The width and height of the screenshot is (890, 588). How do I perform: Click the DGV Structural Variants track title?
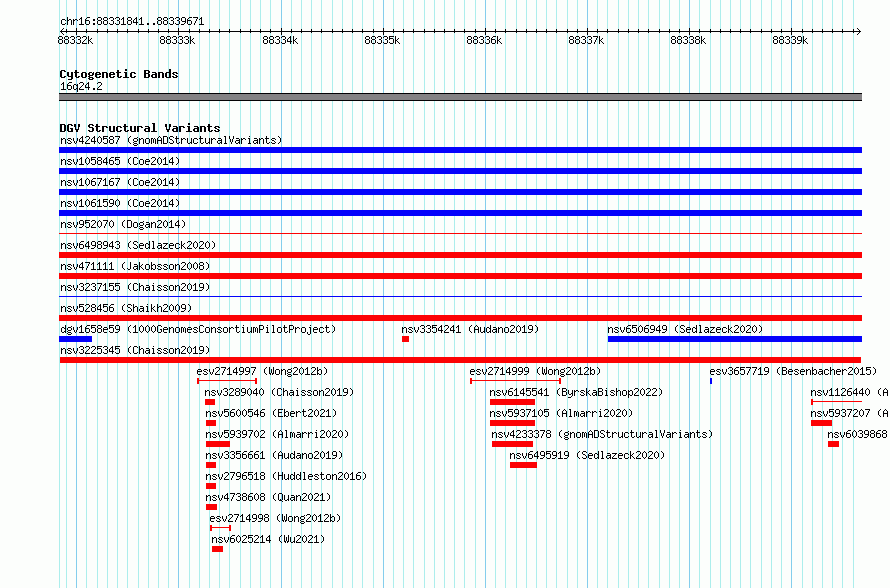pyautogui.click(x=140, y=128)
